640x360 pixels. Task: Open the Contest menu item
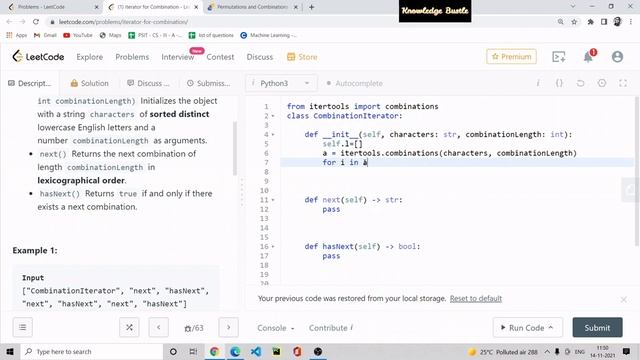(220, 57)
